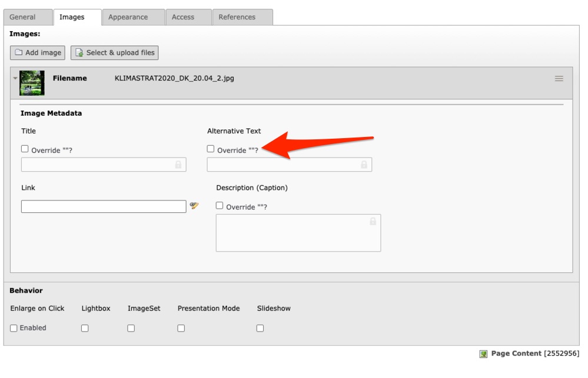Click lock icon in Alternative Text field
588x378 pixels.
(x=364, y=165)
